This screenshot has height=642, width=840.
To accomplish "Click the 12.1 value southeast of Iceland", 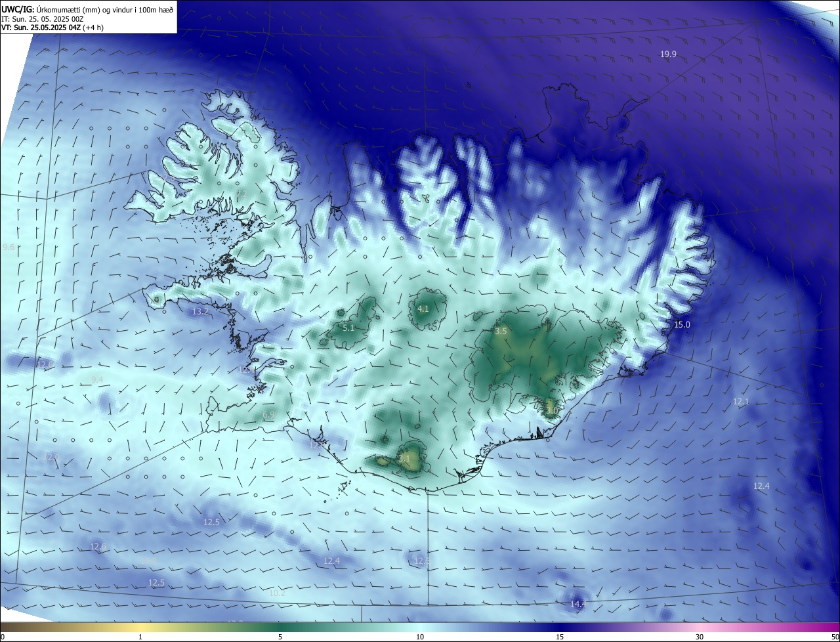I will tap(741, 401).
